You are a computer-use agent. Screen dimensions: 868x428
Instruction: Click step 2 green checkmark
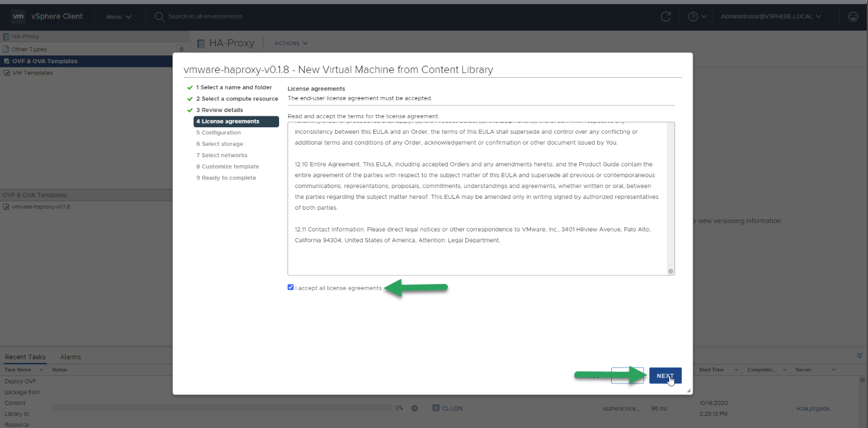point(190,99)
